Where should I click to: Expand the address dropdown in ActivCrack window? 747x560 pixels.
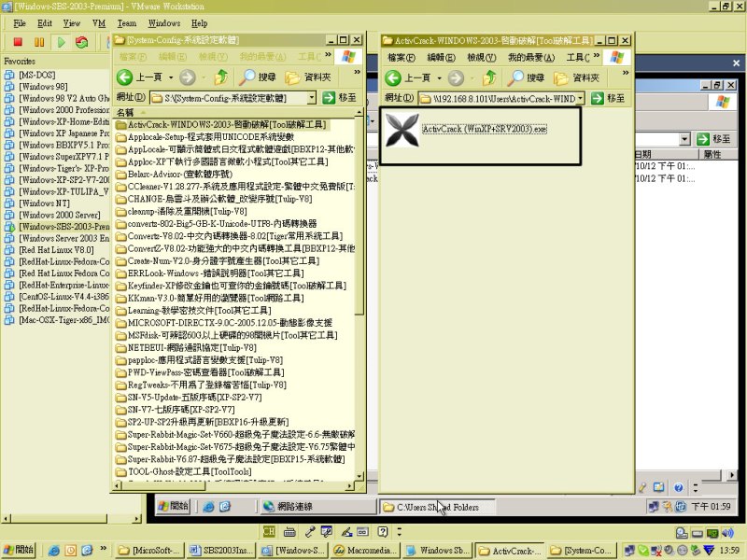click(x=580, y=99)
